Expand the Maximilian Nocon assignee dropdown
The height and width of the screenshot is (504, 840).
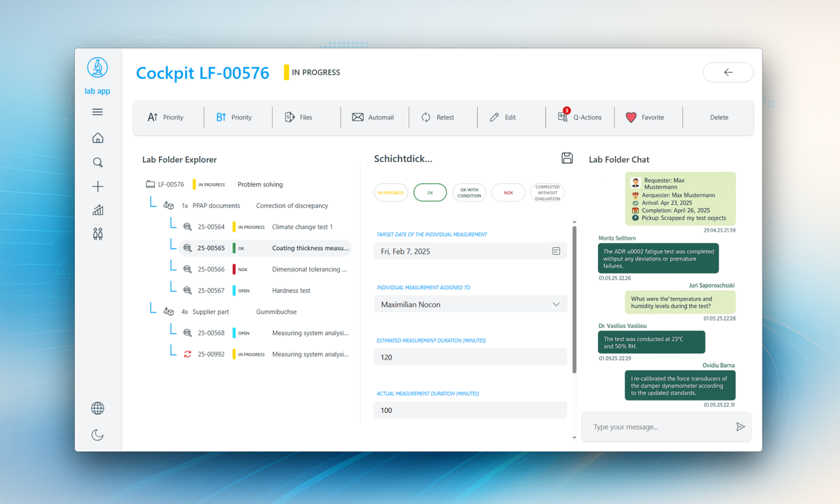[x=471, y=304]
